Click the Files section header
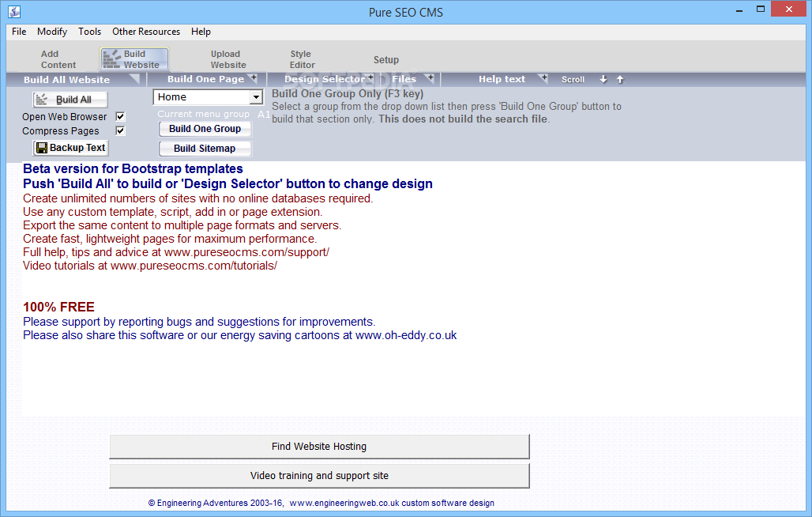 click(x=404, y=79)
